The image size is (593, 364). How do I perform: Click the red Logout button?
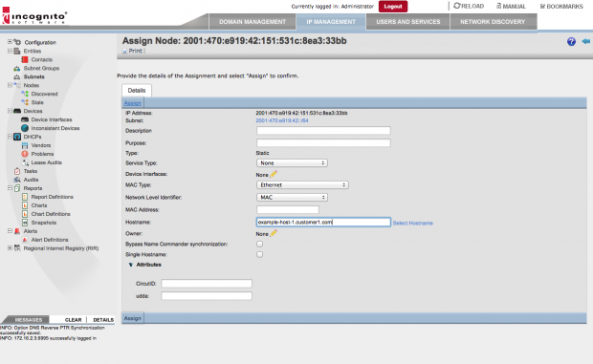pyautogui.click(x=393, y=7)
